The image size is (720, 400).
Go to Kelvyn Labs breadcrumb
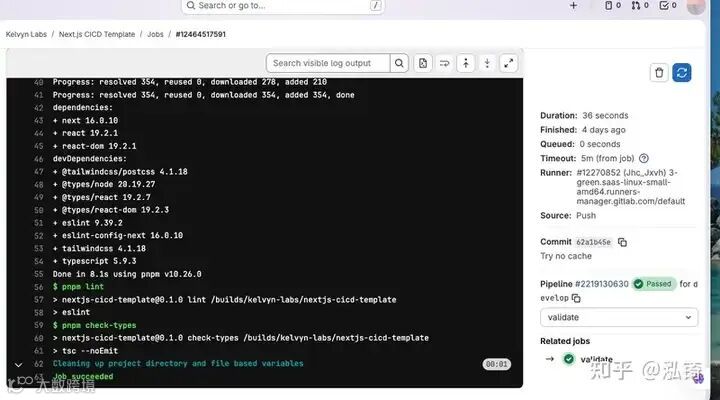26,34
